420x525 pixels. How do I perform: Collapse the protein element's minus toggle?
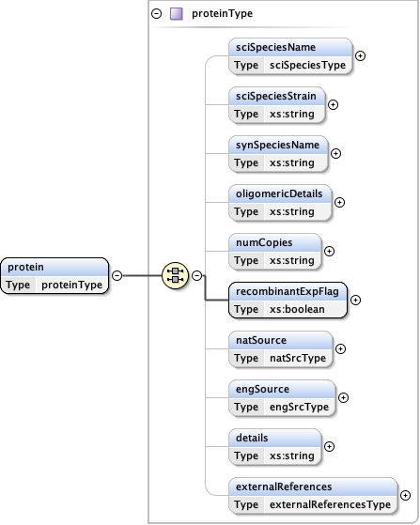(117, 275)
